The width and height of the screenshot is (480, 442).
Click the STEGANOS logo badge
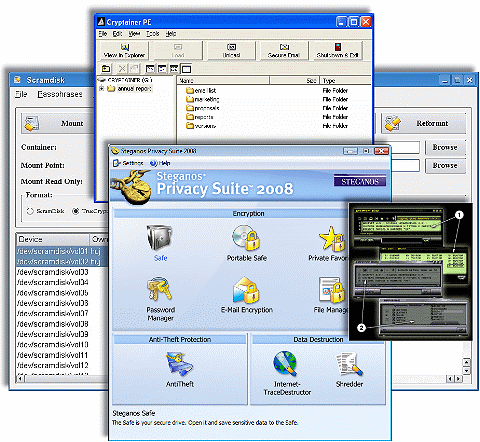[360, 181]
